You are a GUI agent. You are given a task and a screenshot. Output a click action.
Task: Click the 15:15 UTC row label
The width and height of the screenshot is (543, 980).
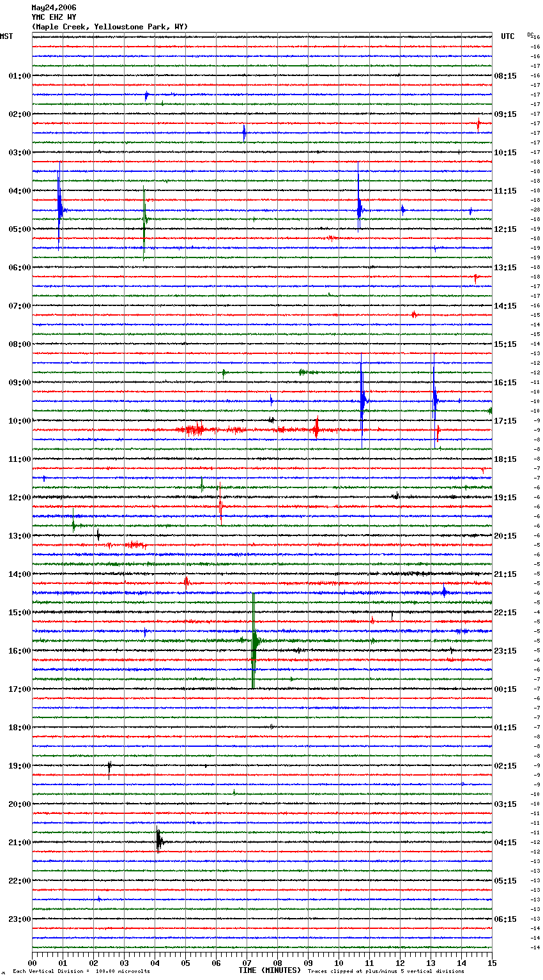click(x=505, y=344)
